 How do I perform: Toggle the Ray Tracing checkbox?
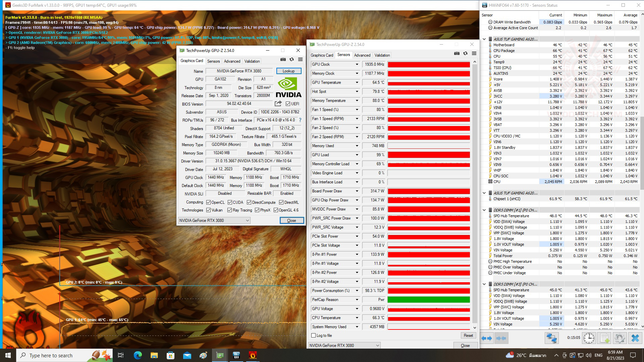pyautogui.click(x=229, y=210)
